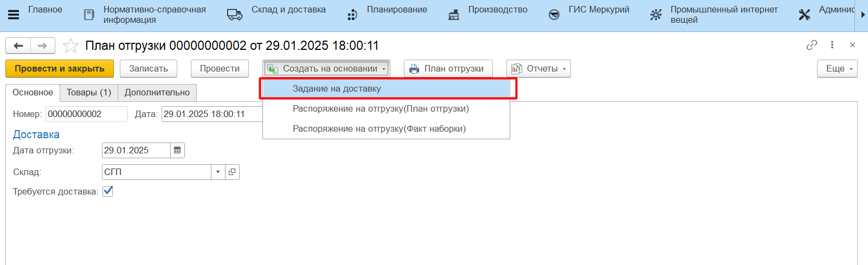Screen dimensions: 868x265
Task: Open the Склад и доставка section label
Action: 288,10
